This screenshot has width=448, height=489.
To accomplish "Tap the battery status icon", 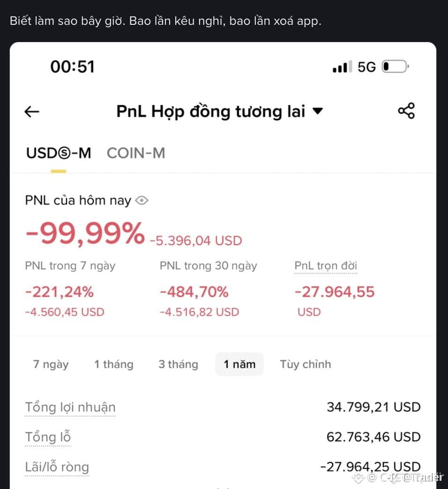I will point(395,67).
